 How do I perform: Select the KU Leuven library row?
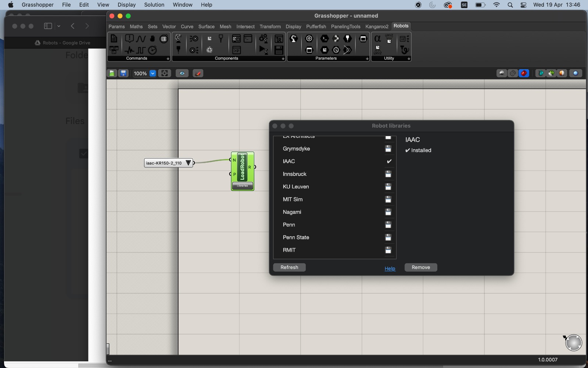point(334,187)
